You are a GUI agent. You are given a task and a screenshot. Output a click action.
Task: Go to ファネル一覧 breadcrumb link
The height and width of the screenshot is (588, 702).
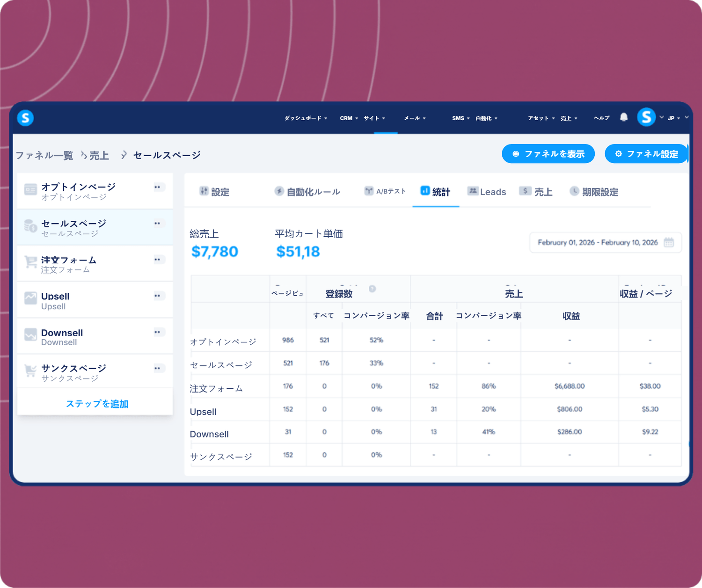coord(44,155)
